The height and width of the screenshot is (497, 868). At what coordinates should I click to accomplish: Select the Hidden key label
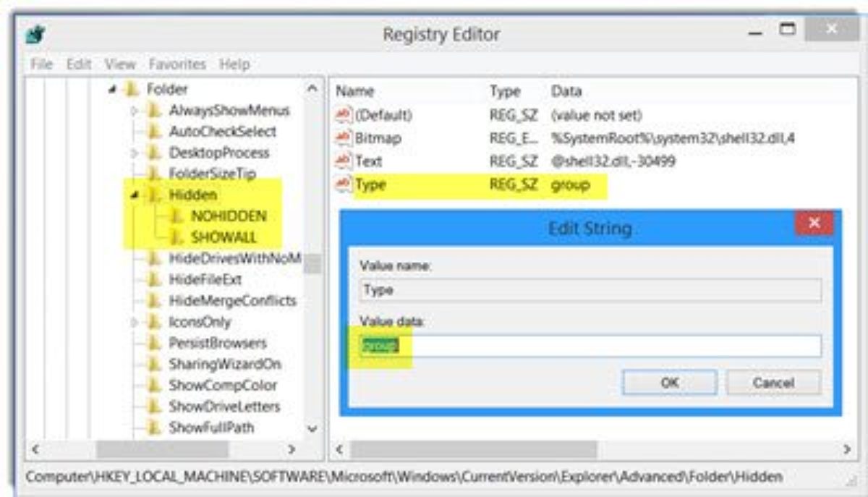point(192,195)
